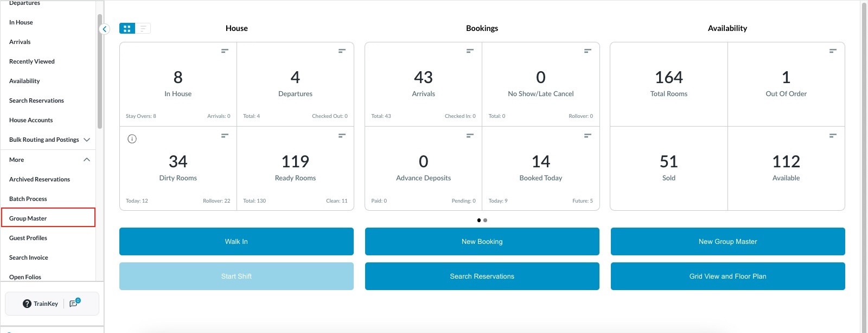The height and width of the screenshot is (333, 868).
Task: Open the In House tile menu icon
Action: 225,51
